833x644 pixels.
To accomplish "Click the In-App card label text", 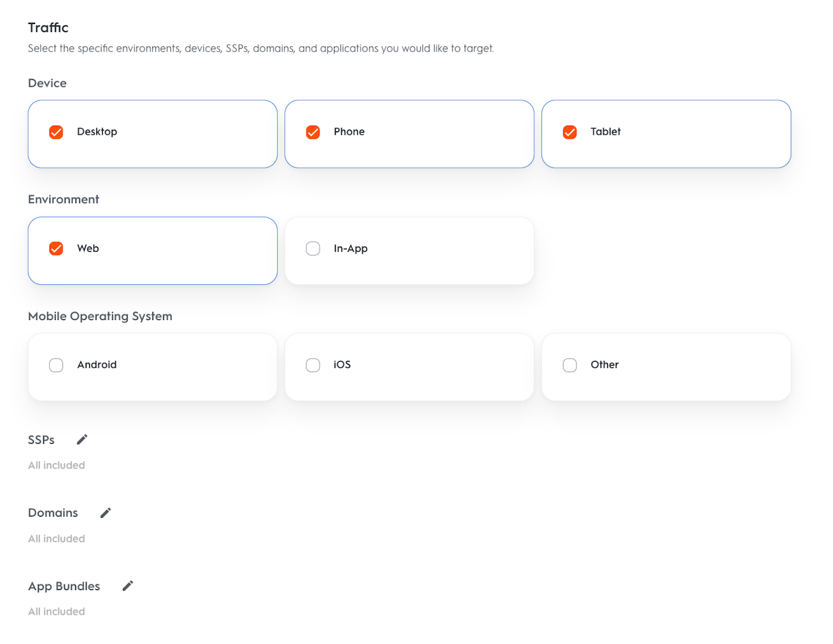I will coord(350,248).
